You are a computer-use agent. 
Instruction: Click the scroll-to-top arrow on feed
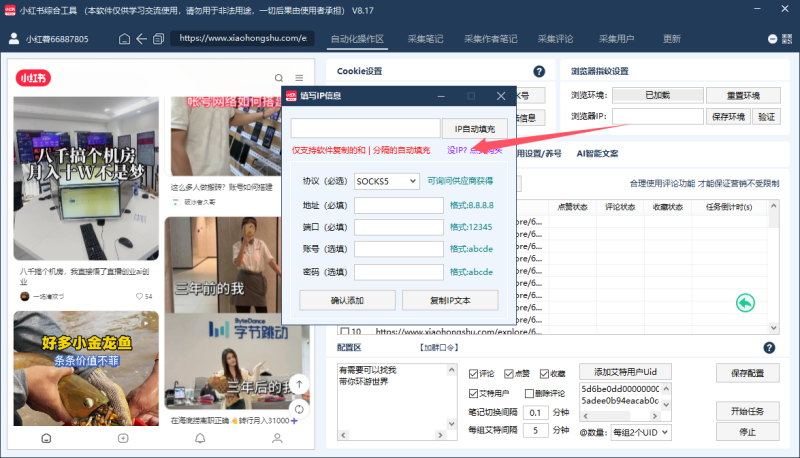click(299, 384)
